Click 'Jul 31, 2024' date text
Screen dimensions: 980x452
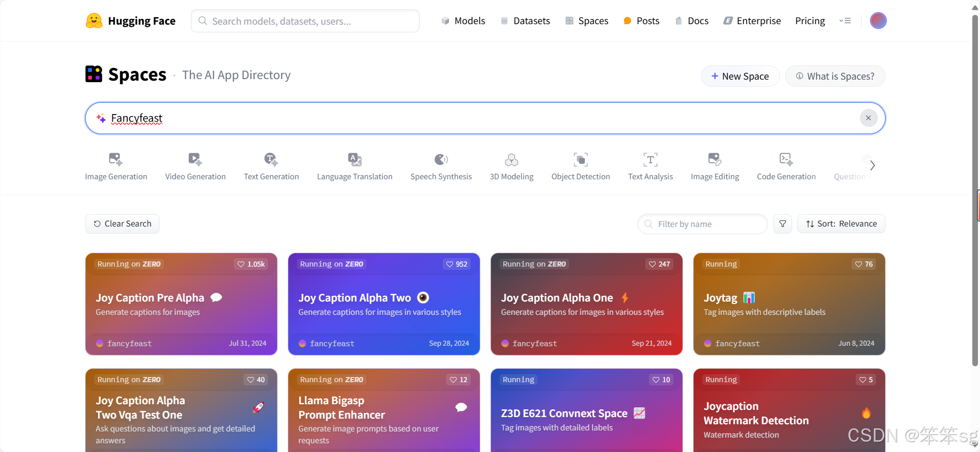tap(247, 343)
